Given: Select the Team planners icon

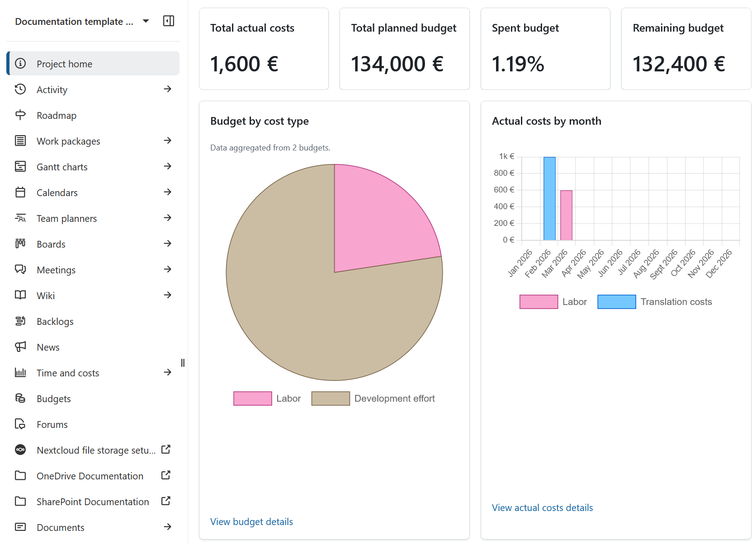Looking at the screenshot, I should pos(20,218).
